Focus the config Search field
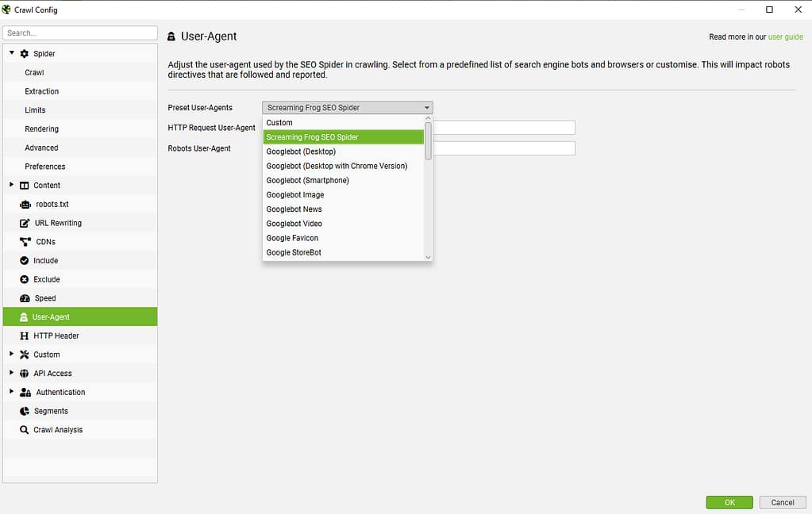The height and width of the screenshot is (514, 812). (x=80, y=33)
